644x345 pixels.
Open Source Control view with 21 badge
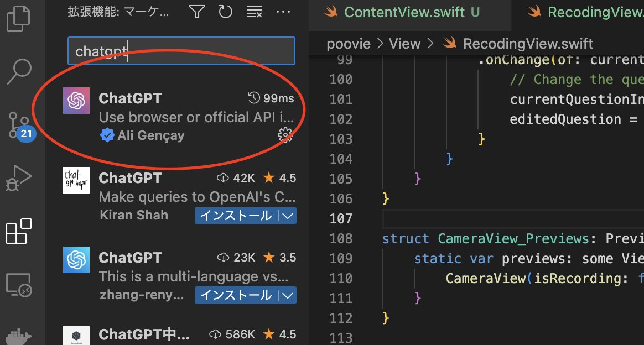coord(20,126)
